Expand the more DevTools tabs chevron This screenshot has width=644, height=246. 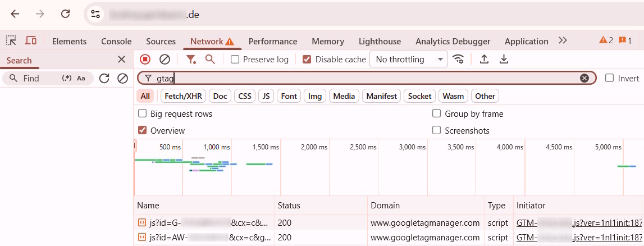(563, 41)
